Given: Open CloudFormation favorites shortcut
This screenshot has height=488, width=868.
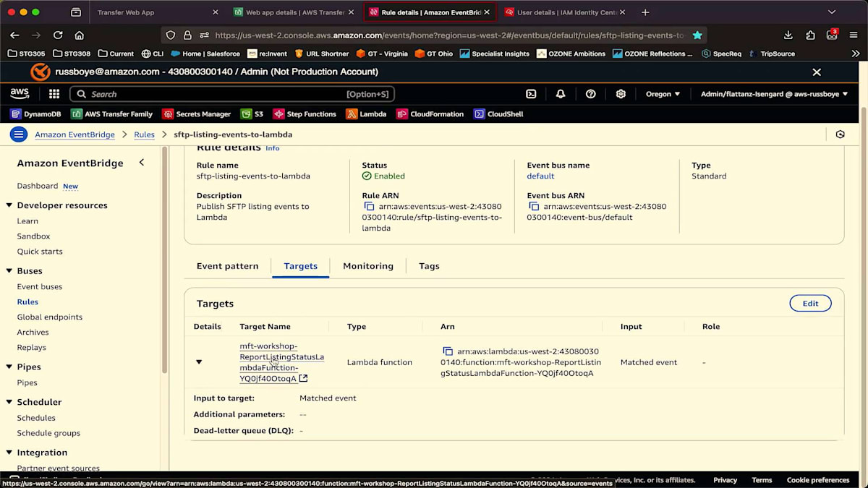Looking at the screenshot, I should coord(430,114).
